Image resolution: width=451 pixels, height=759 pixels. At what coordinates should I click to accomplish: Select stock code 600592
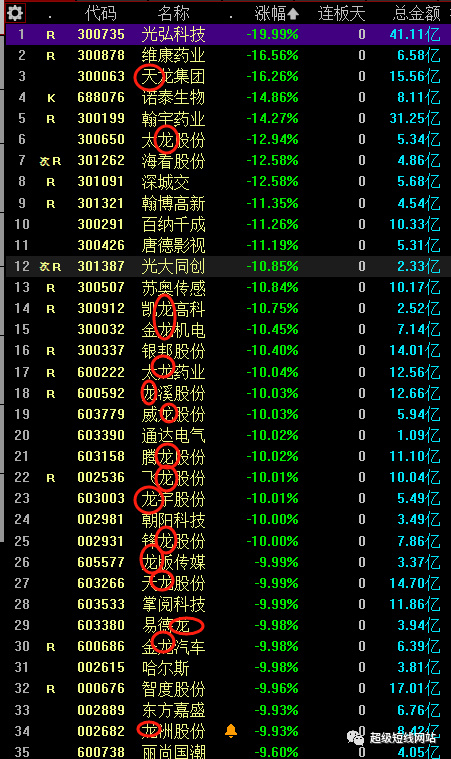point(101,393)
